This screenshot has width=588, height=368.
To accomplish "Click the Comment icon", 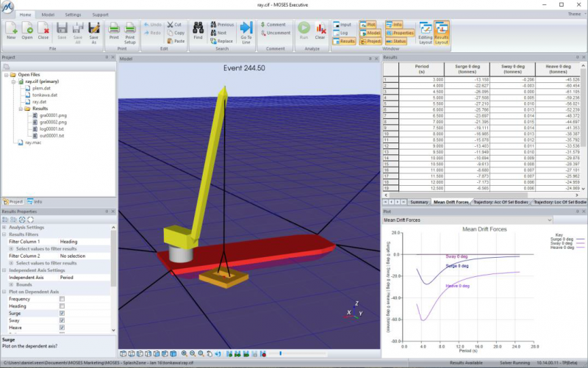I will point(263,24).
